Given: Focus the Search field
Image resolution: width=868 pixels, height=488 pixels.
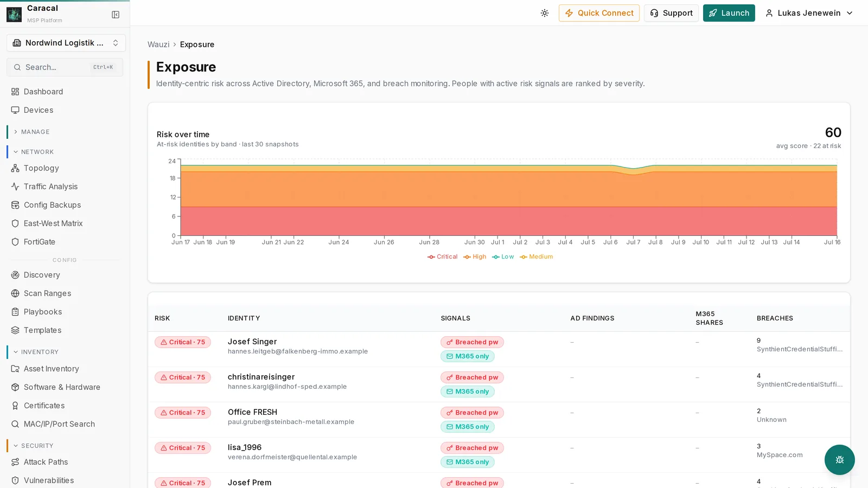Looking at the screenshot, I should (x=65, y=67).
